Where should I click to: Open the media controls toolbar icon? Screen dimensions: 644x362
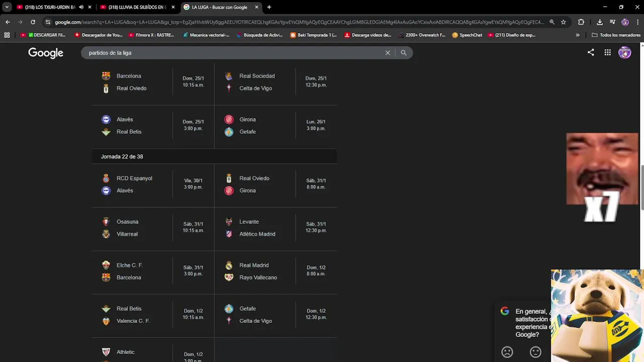pyautogui.click(x=612, y=22)
